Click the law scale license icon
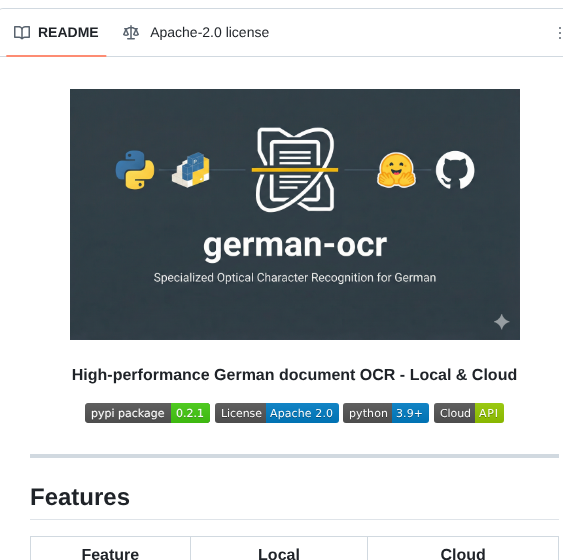Viewport: 563px width, 560px height. [131, 32]
